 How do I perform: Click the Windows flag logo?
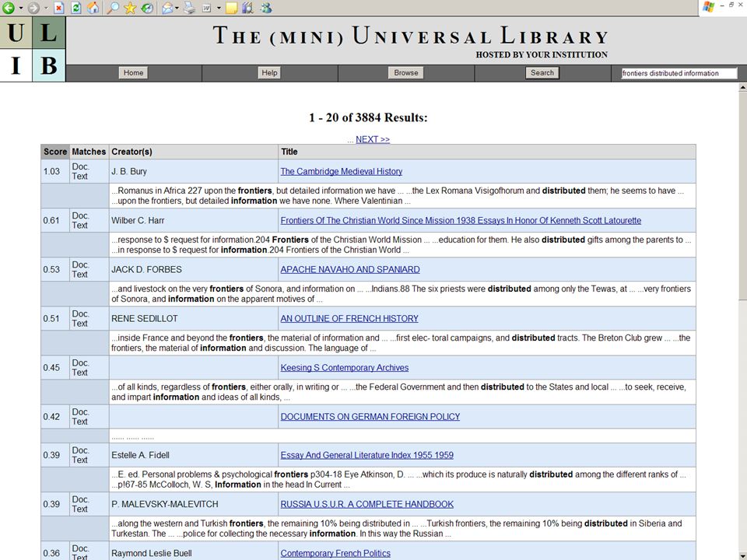click(x=708, y=7)
